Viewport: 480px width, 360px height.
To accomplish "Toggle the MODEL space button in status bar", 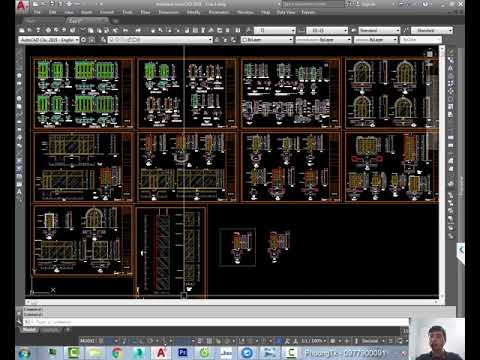I will (x=87, y=341).
